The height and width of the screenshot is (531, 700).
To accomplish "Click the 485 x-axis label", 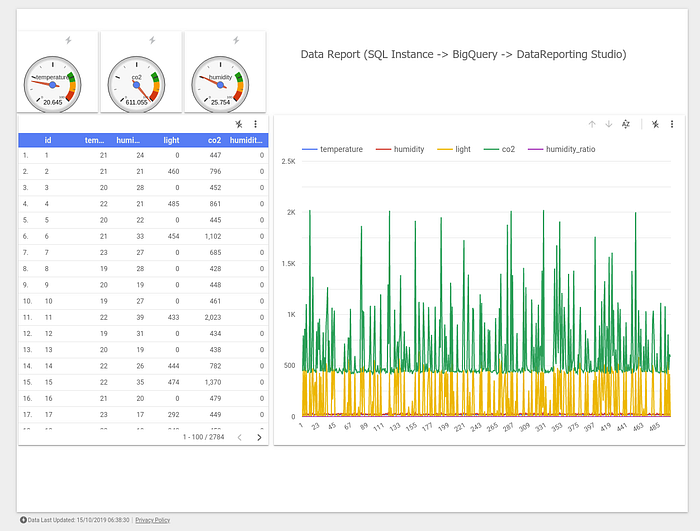I will tap(654, 427).
